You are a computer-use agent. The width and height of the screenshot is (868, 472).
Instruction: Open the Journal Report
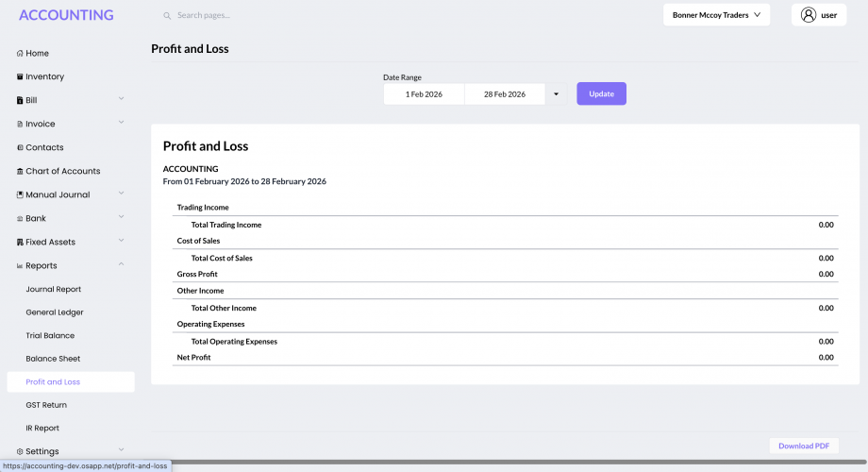coord(53,289)
